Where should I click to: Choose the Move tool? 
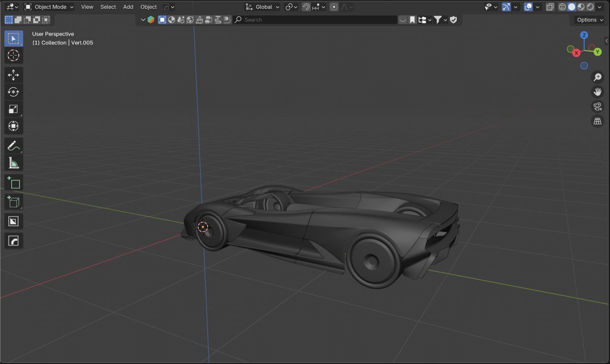pyautogui.click(x=13, y=75)
